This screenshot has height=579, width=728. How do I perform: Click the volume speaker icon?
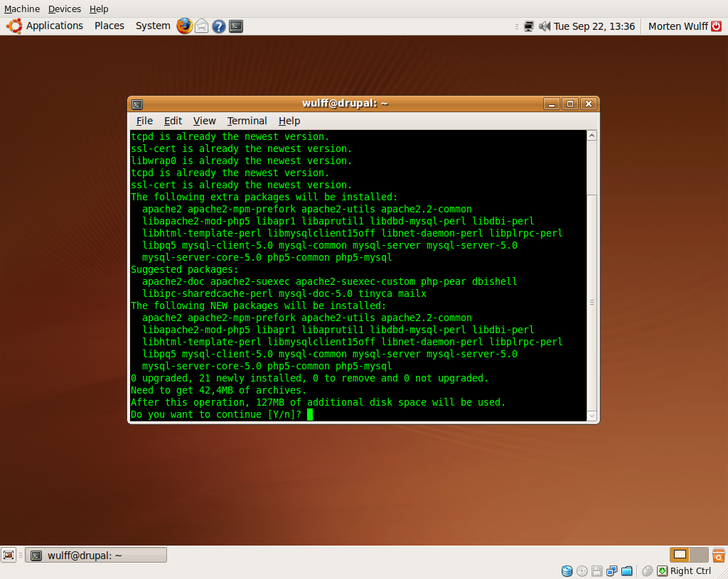pyautogui.click(x=544, y=26)
